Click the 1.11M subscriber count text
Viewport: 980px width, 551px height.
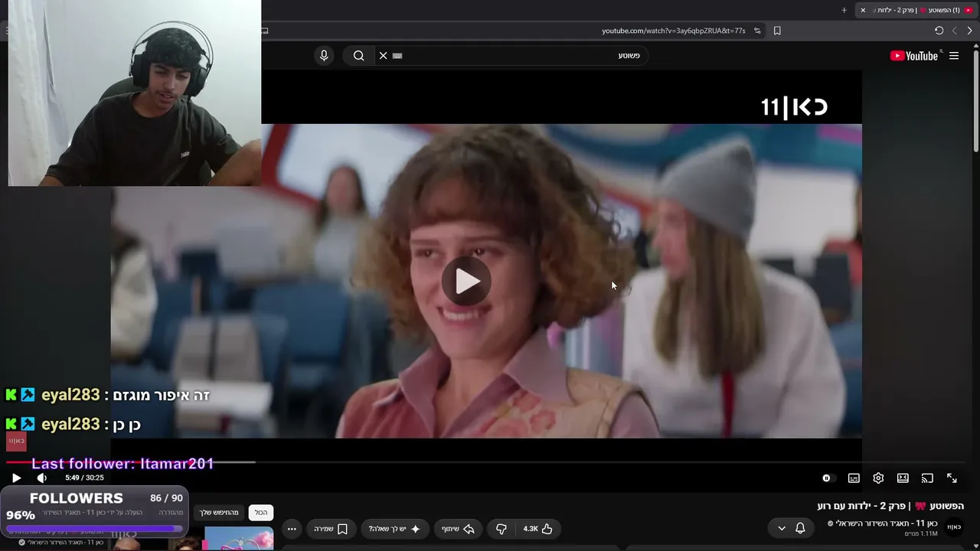pyautogui.click(x=920, y=533)
